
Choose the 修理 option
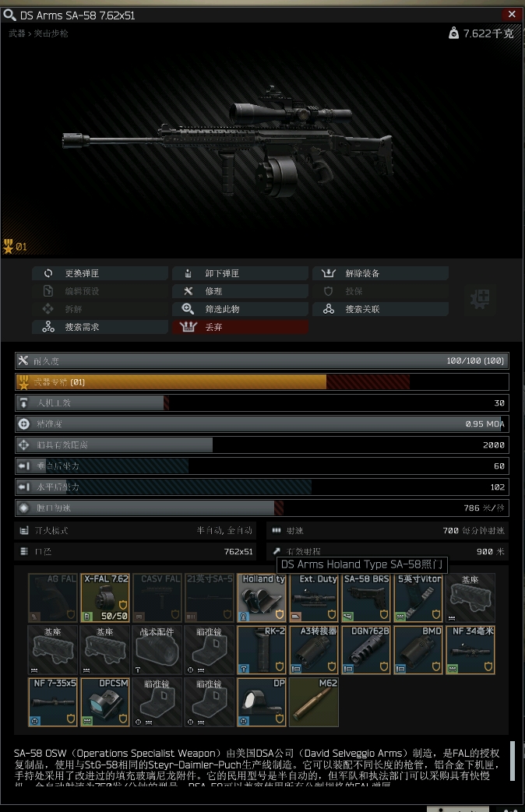coord(241,291)
